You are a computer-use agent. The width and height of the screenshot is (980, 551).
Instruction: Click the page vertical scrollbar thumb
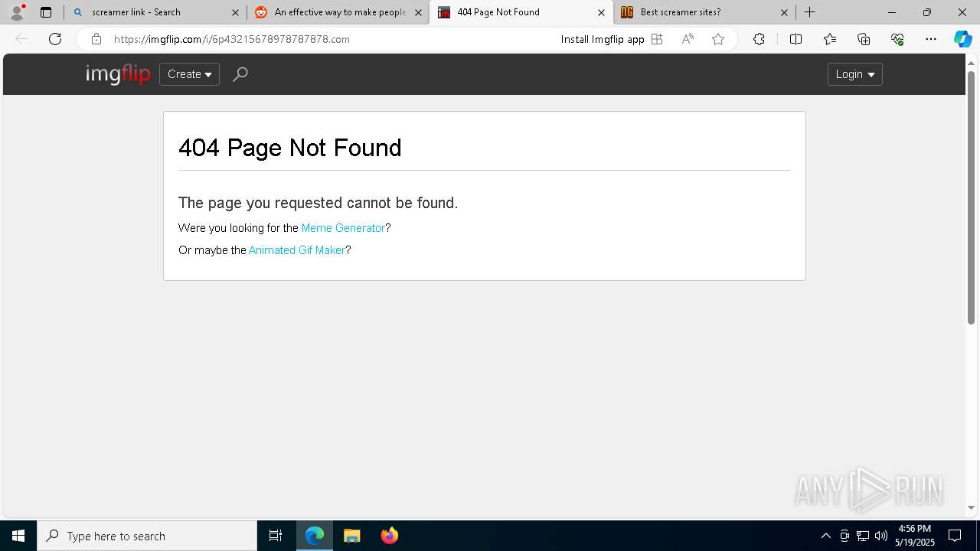[971, 197]
